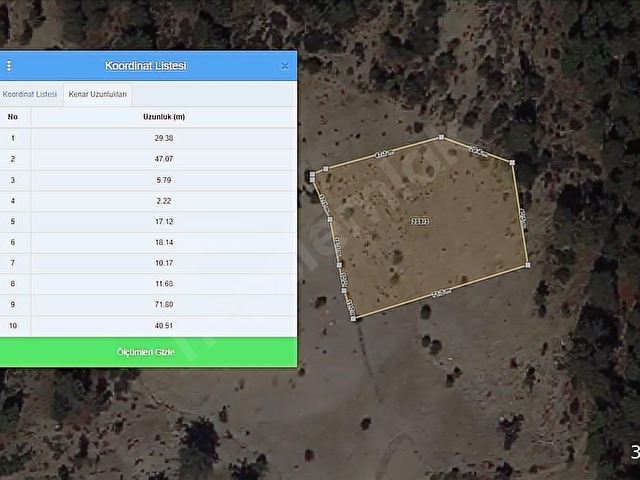Image resolution: width=640 pixels, height=480 pixels.
Task: Close the Koordinat Listesi panel
Action: 285,66
